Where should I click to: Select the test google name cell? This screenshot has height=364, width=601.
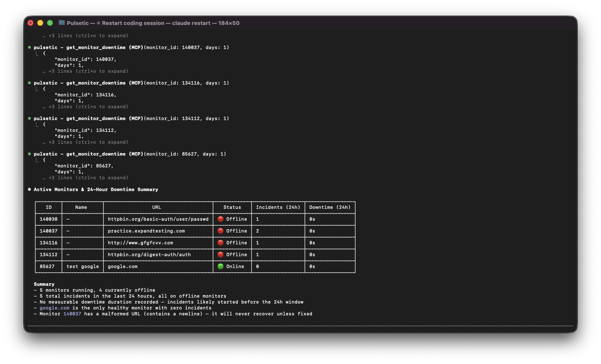(83, 266)
